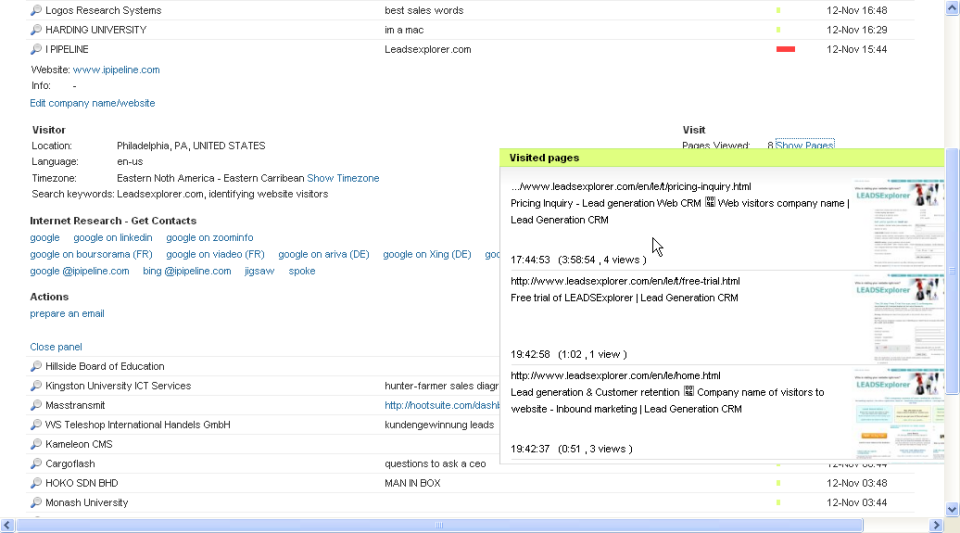
Task: Open spoke contact research link
Action: [x=302, y=271]
